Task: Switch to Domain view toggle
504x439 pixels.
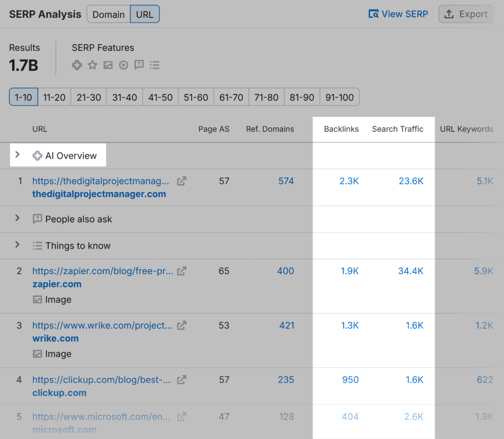Action: (108, 14)
